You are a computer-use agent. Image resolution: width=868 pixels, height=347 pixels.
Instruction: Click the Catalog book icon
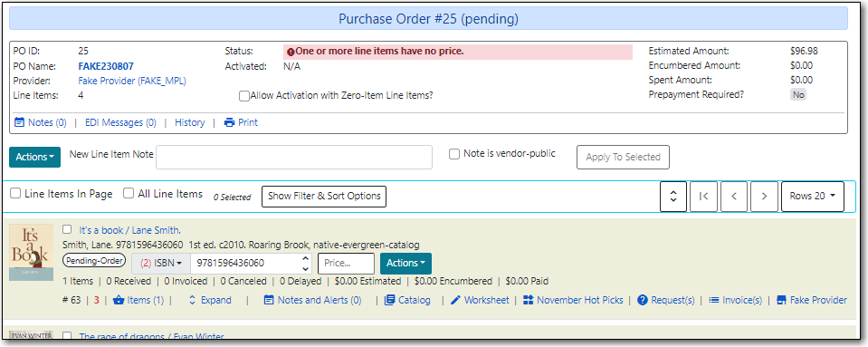point(390,300)
